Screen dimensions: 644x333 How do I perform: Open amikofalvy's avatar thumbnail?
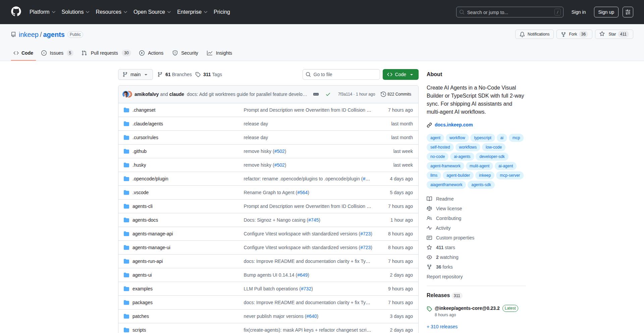(126, 94)
